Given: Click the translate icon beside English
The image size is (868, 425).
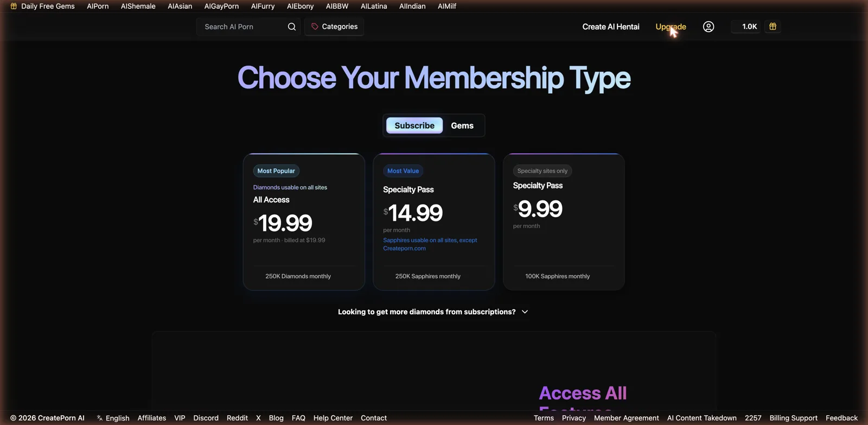Looking at the screenshot, I should coord(100,418).
